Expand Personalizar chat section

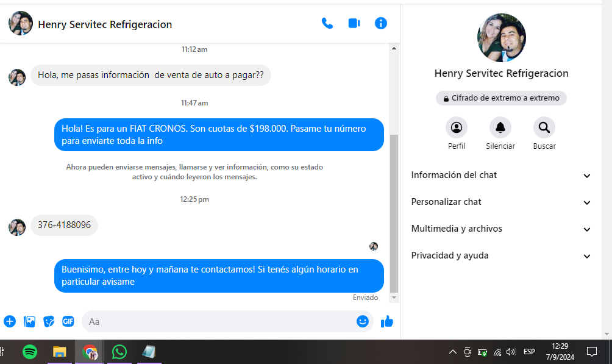point(501,202)
